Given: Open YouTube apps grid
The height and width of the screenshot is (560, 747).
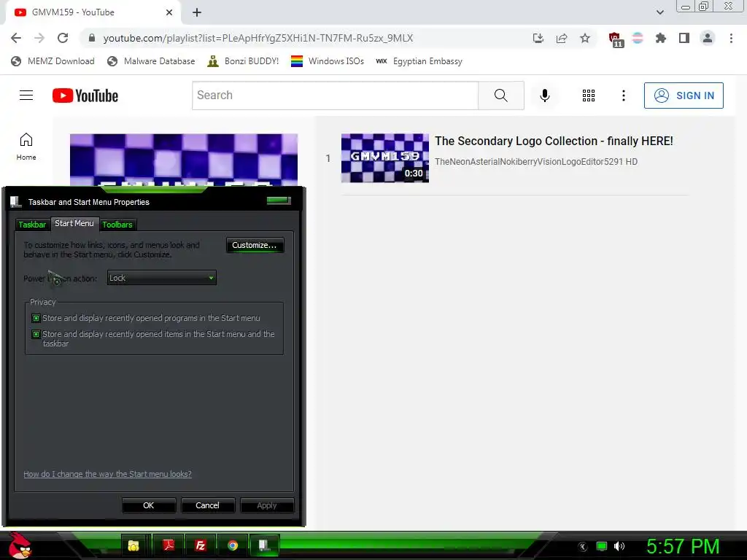Looking at the screenshot, I should click(589, 96).
